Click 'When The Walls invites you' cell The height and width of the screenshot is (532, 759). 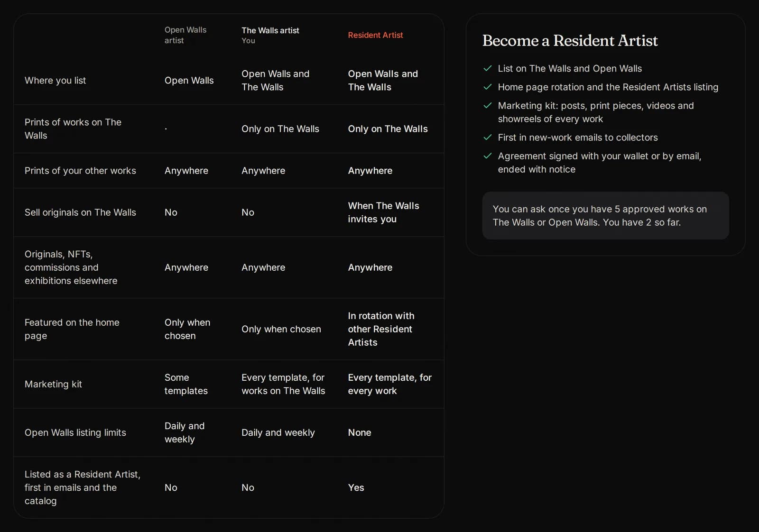click(383, 212)
